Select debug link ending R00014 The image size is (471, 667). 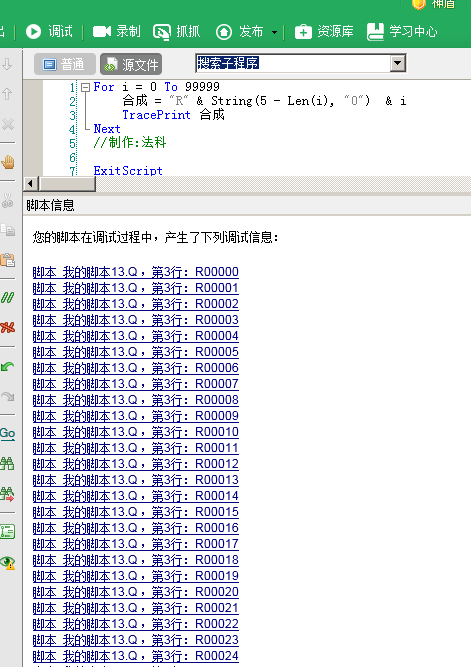[x=135, y=496]
